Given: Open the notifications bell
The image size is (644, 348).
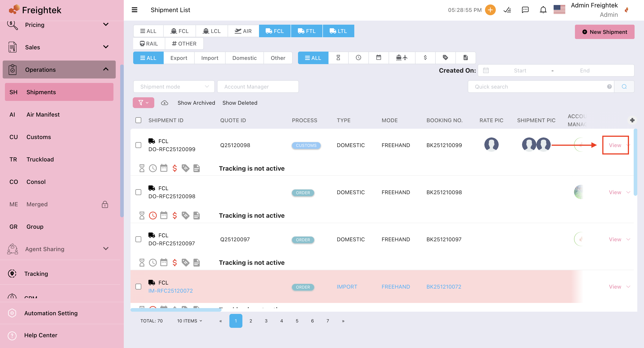Looking at the screenshot, I should click(x=543, y=10).
